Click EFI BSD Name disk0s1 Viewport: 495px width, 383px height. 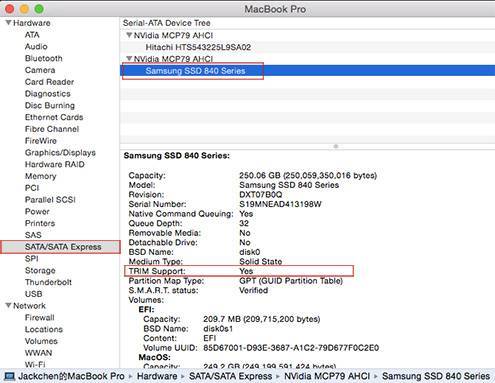(x=218, y=329)
